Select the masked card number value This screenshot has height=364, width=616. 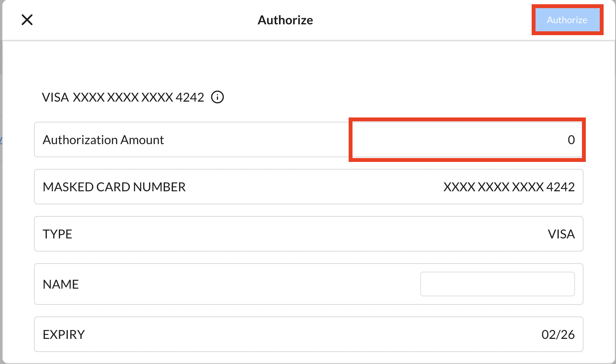click(x=509, y=187)
